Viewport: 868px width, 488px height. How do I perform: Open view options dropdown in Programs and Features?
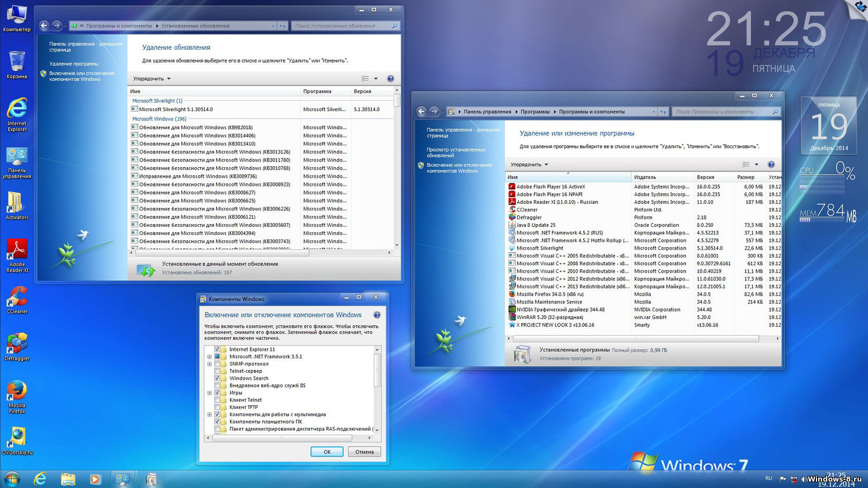point(756,164)
